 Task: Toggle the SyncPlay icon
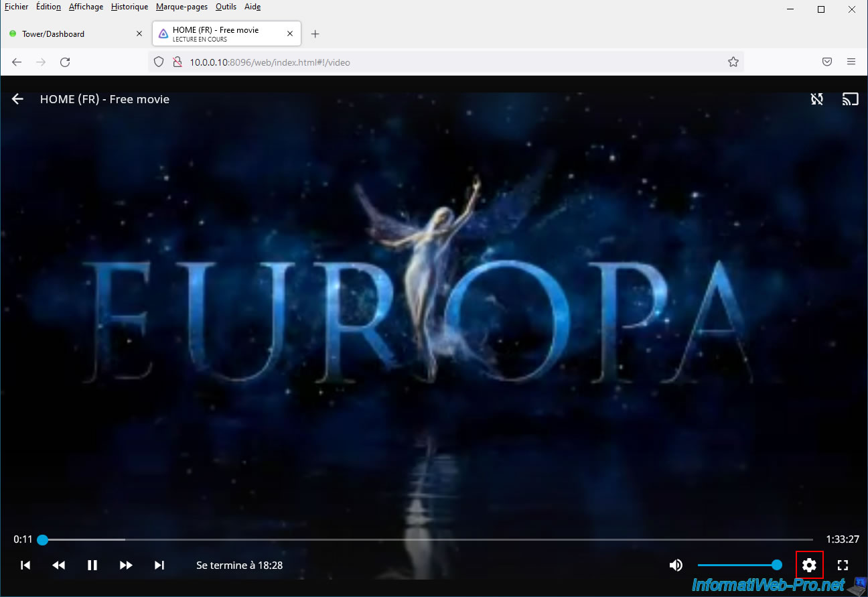pyautogui.click(x=816, y=99)
